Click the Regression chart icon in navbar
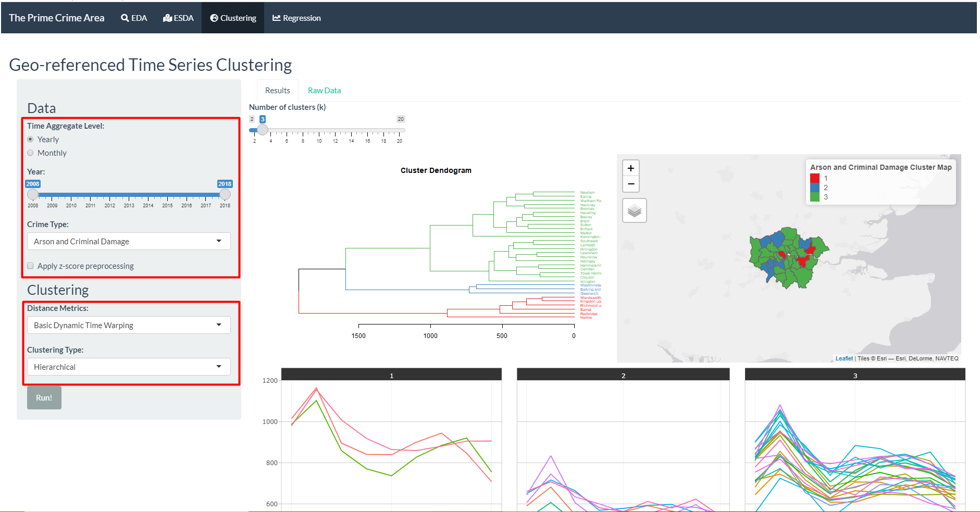The height and width of the screenshot is (512, 980). [276, 18]
